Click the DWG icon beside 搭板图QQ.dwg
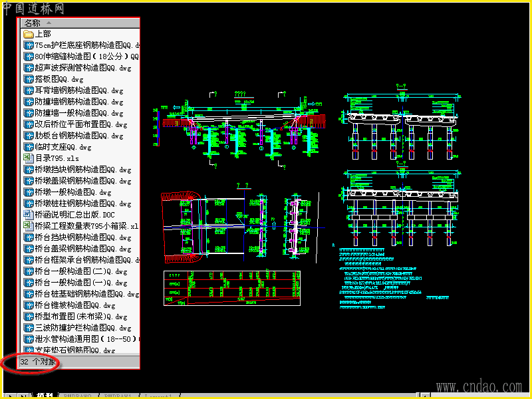 pos(29,79)
